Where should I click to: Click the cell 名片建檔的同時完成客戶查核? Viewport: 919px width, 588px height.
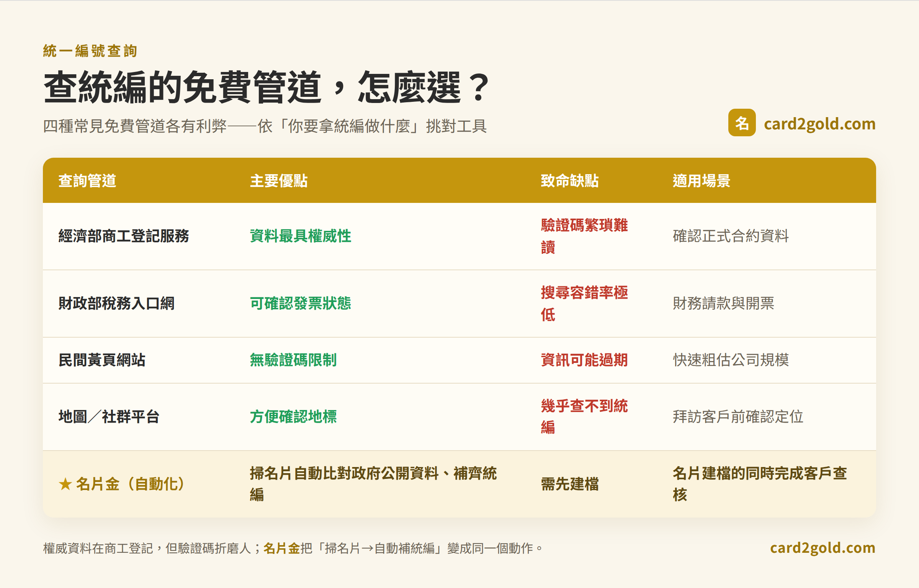(x=760, y=484)
